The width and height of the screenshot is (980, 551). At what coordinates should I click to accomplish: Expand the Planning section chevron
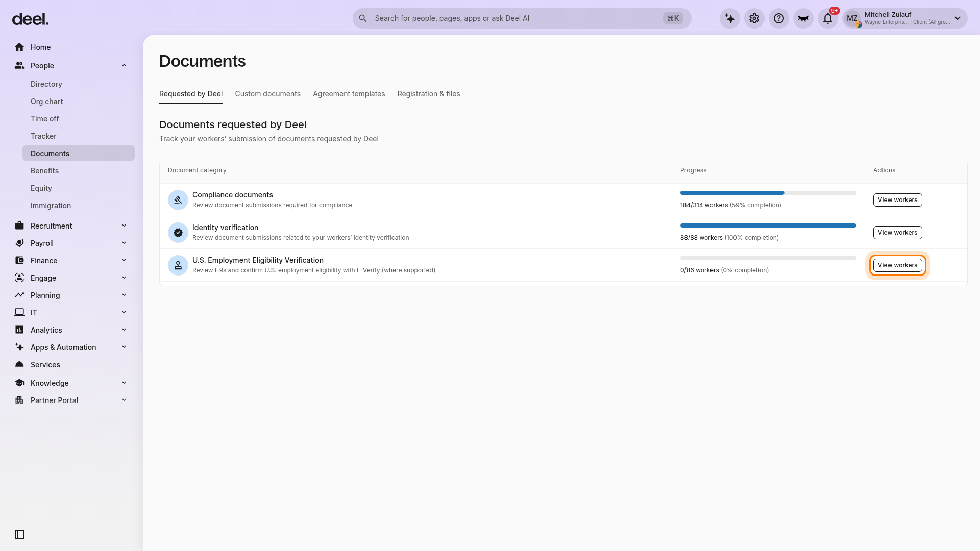(124, 295)
